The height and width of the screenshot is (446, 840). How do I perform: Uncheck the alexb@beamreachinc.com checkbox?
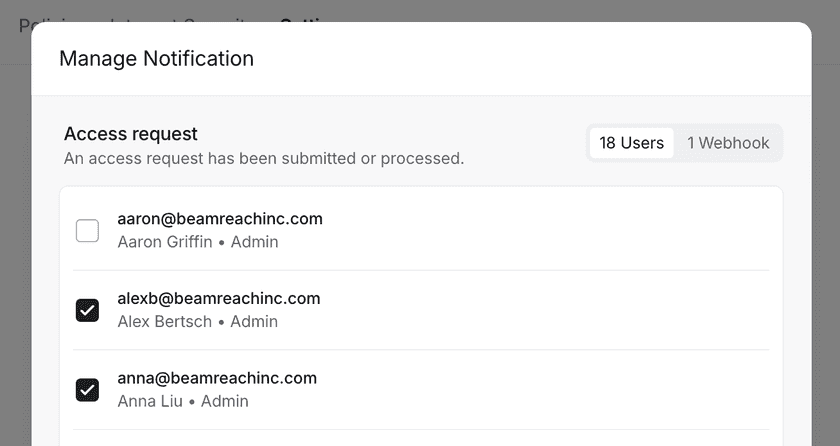[88, 310]
